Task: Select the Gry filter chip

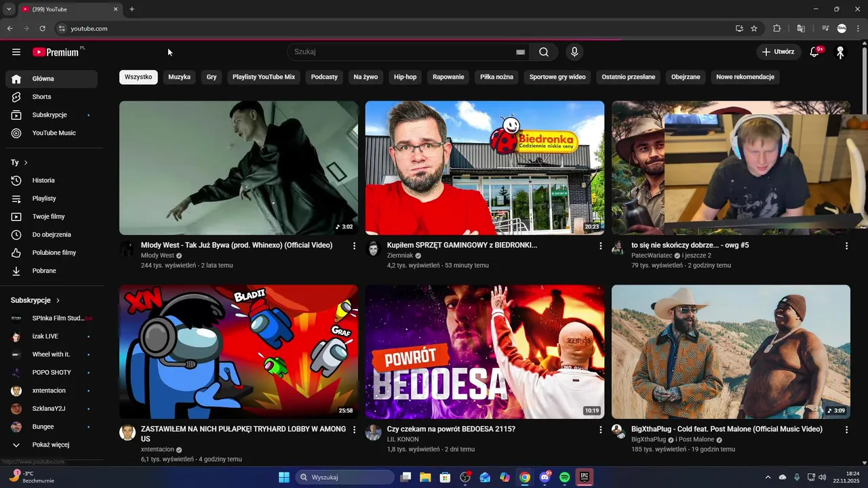Action: point(212,77)
